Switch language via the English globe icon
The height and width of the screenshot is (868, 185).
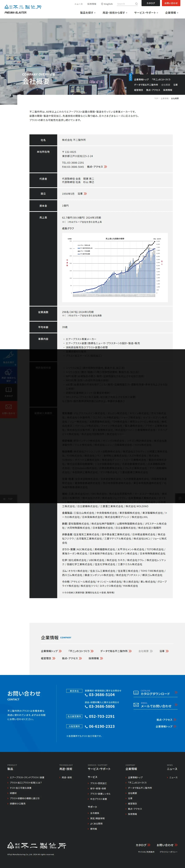point(107,4)
